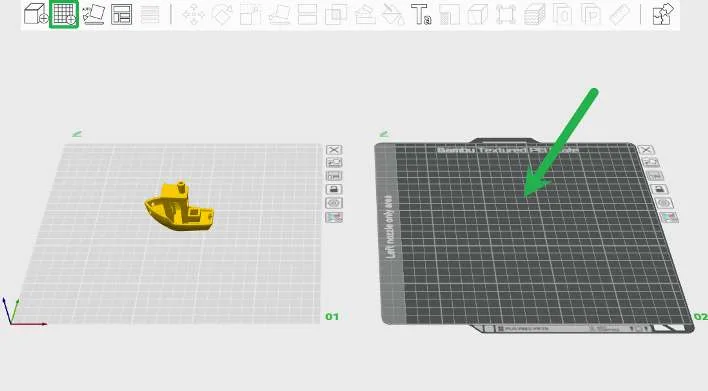The height and width of the screenshot is (391, 708).
Task: Click the Arrange All Objects icon
Action: point(121,14)
